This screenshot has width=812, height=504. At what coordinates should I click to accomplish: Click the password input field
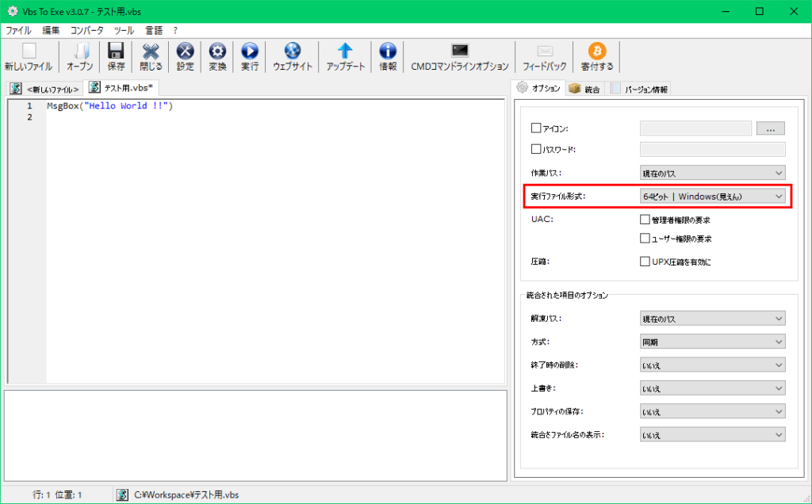(x=713, y=149)
